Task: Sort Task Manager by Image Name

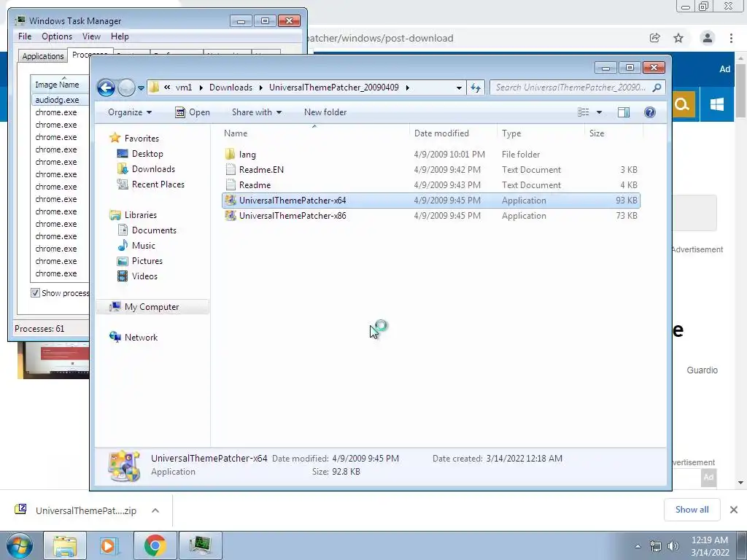Action: tap(60, 85)
